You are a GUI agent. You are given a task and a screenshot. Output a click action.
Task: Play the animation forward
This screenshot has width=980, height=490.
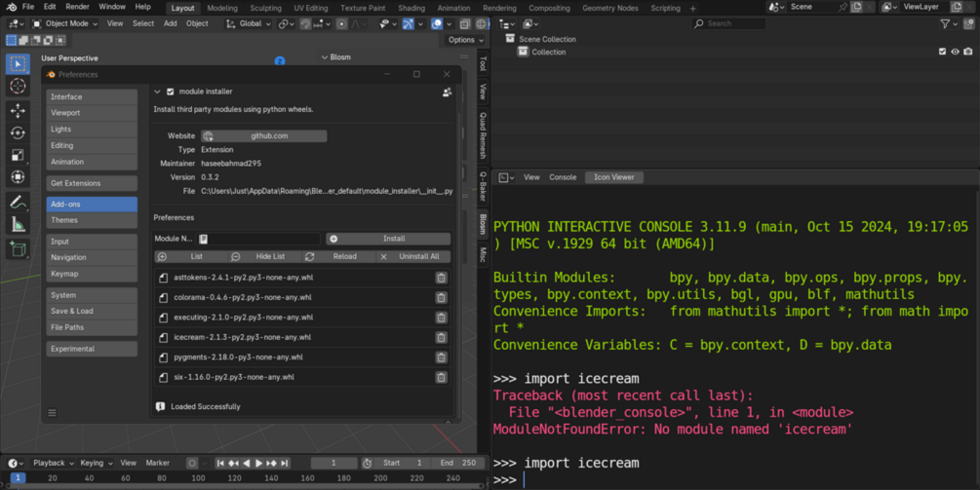(258, 463)
